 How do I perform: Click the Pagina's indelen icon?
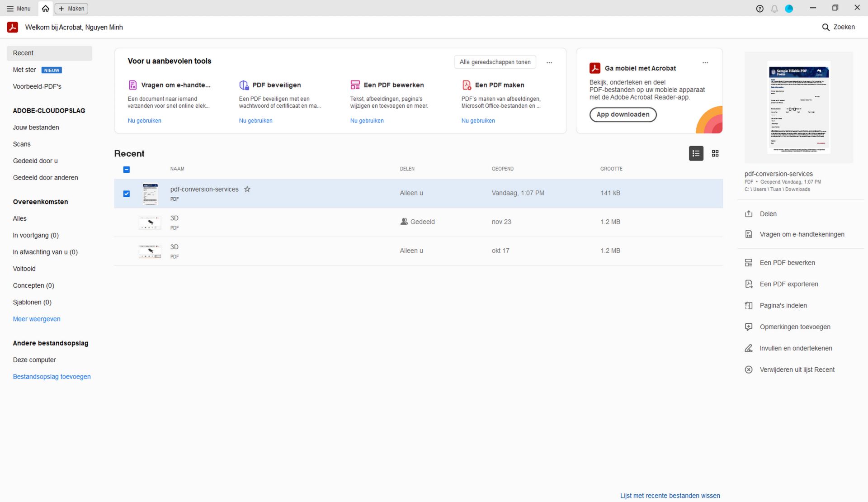pos(749,305)
